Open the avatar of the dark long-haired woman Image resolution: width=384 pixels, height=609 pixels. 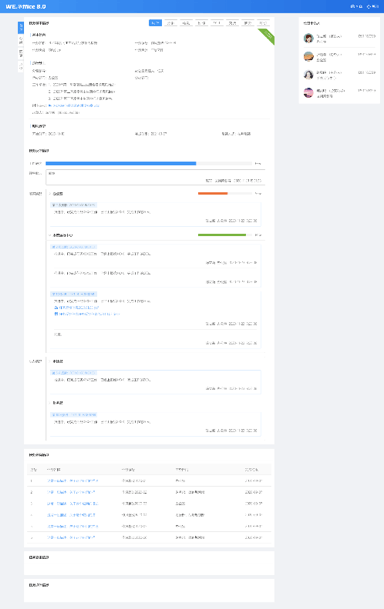click(308, 75)
